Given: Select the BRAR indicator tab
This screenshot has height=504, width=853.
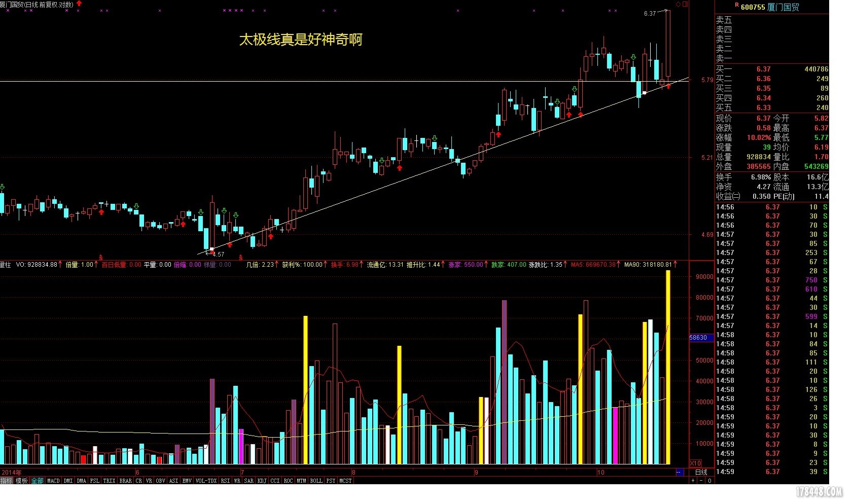Looking at the screenshot, I should (x=125, y=481).
